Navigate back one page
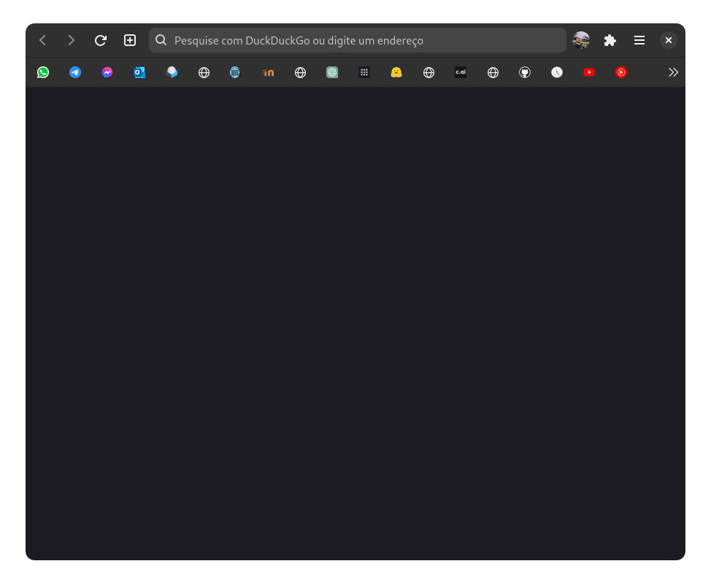The height and width of the screenshot is (588, 711). click(x=42, y=40)
